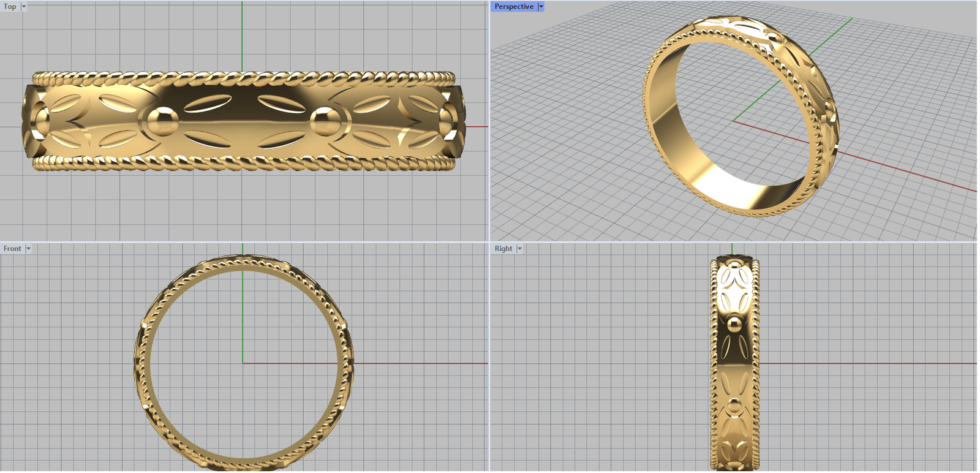Image resolution: width=980 pixels, height=473 pixels.
Task: Select nearest bead right of green axis in Top view
Action: (x=325, y=121)
